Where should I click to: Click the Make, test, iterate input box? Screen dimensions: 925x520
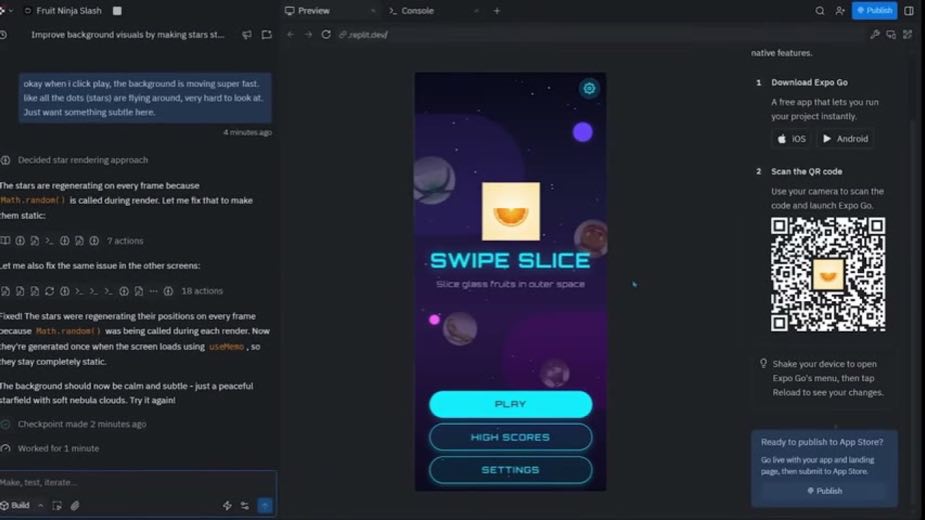(x=137, y=482)
